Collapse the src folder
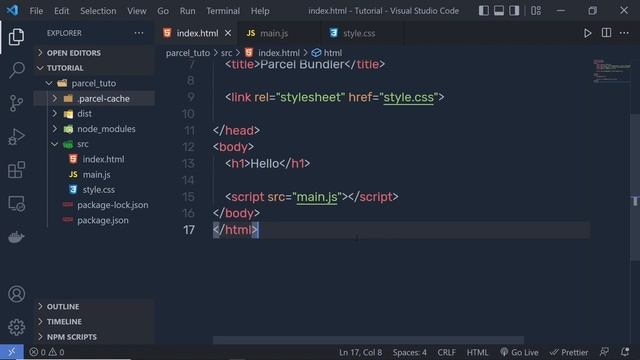Viewport: 640px width, 360px height. pyautogui.click(x=94, y=144)
